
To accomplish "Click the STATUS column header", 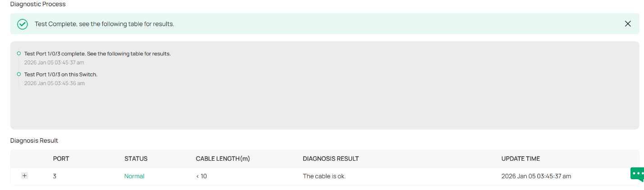I will (136, 159).
